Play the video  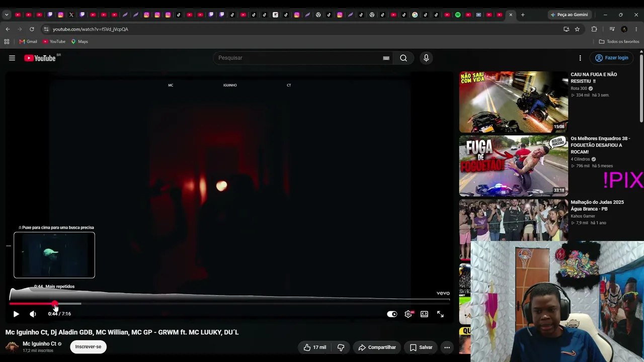[x=16, y=314]
